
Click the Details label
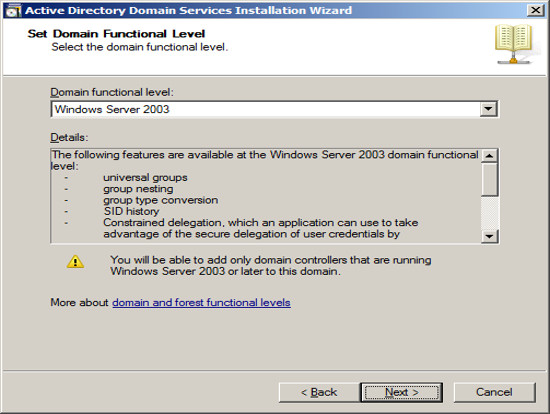(69, 137)
